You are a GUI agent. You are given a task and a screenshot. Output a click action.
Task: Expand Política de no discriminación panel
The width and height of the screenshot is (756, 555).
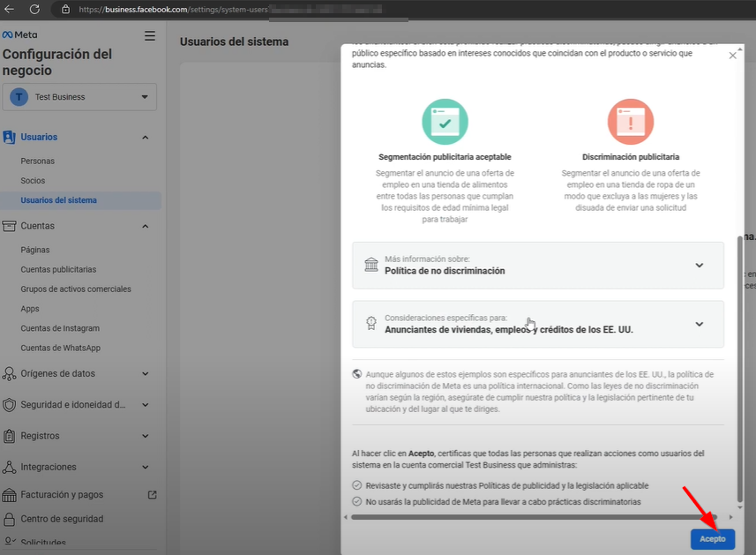[538, 266]
